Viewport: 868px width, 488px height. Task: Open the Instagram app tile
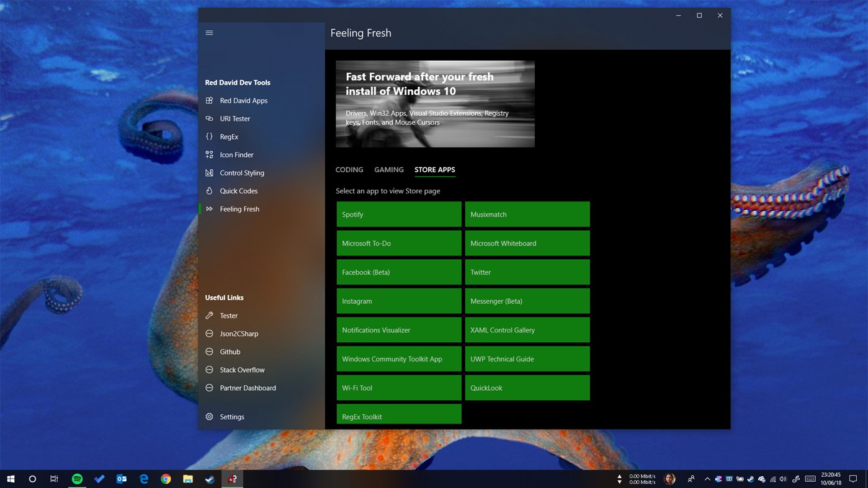pos(399,301)
